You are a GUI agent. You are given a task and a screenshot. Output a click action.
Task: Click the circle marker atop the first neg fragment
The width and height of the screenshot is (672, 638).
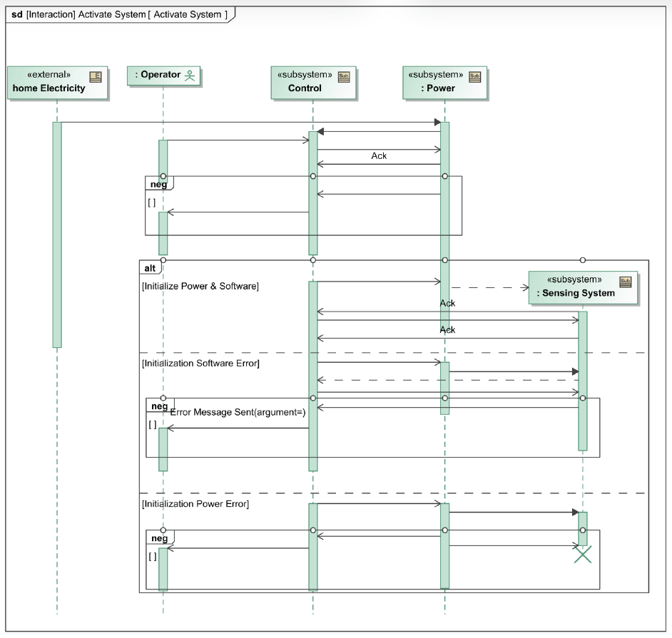[163, 175]
